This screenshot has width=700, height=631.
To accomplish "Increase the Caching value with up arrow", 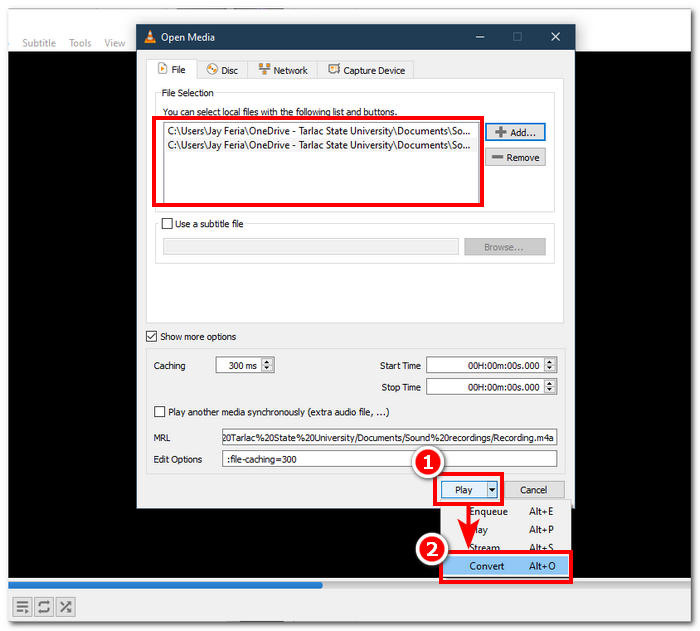I will [x=267, y=362].
